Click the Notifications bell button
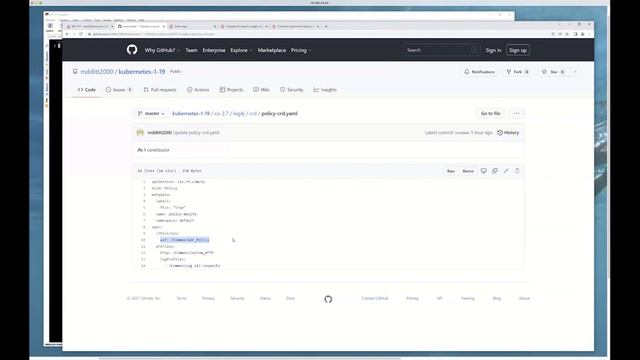The height and width of the screenshot is (360, 640). coord(480,72)
